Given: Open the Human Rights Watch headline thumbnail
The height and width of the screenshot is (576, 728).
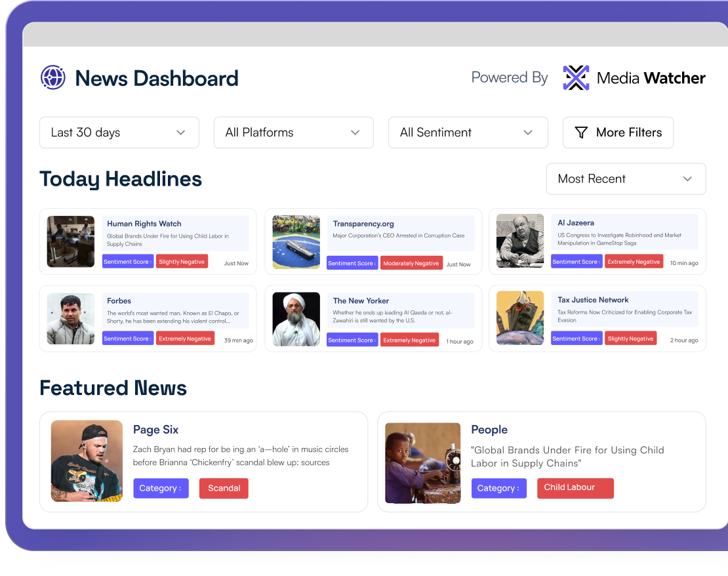Looking at the screenshot, I should (x=71, y=241).
